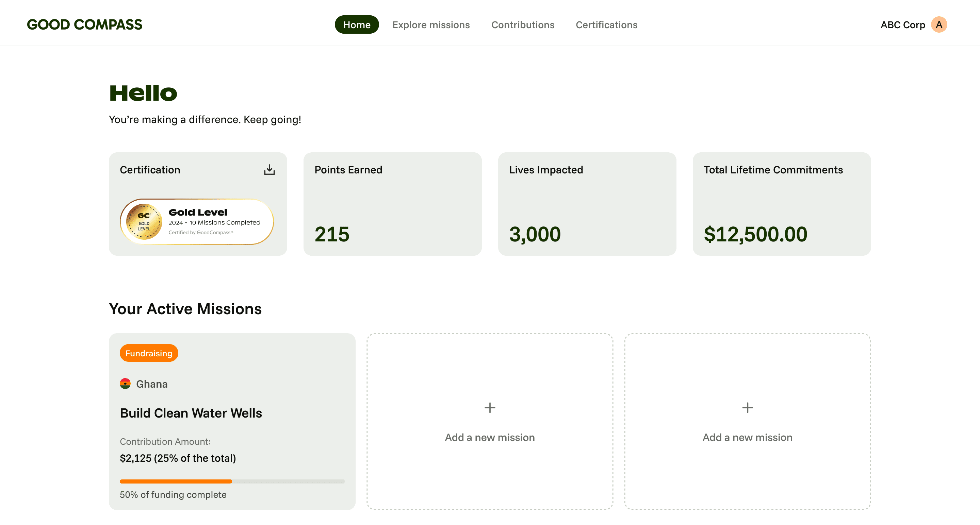Select the Points Earned card

(392, 204)
